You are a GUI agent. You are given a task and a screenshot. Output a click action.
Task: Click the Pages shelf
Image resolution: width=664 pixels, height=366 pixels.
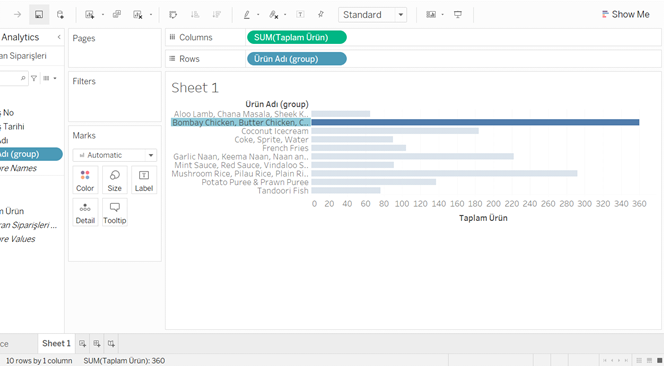point(115,48)
